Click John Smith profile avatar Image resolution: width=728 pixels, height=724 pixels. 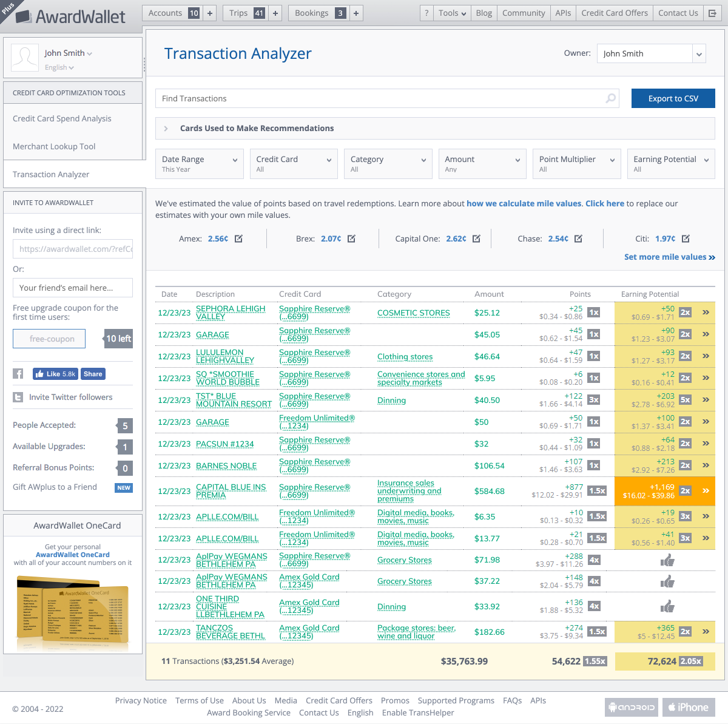click(25, 58)
